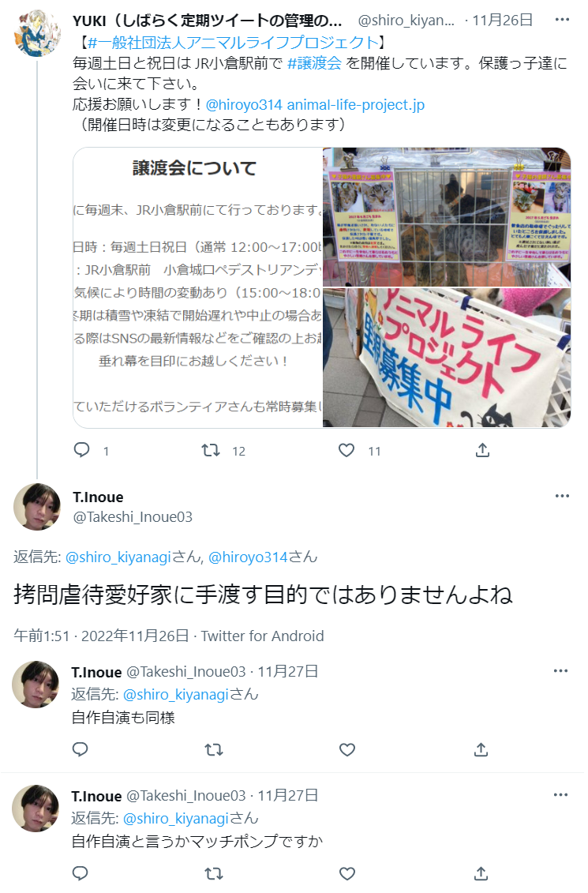588x893 pixels.
Task: Like the マッチポンプですか reply
Action: tap(347, 873)
